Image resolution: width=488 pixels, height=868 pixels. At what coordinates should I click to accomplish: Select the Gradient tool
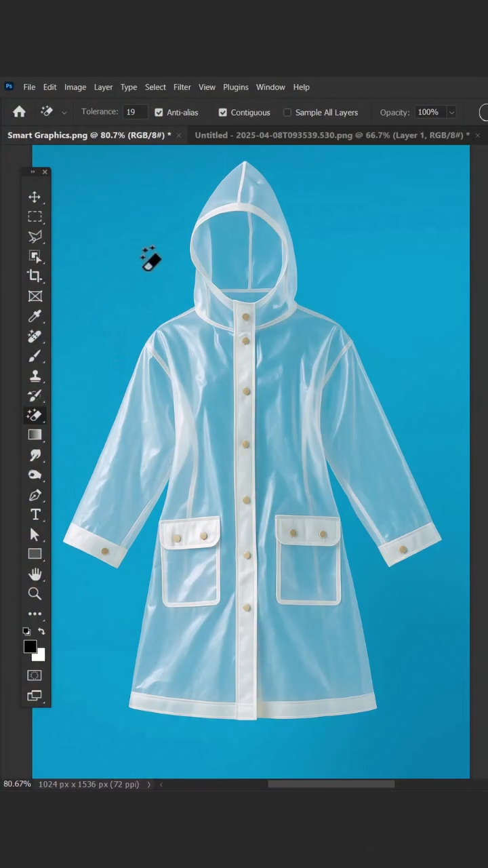click(x=35, y=435)
